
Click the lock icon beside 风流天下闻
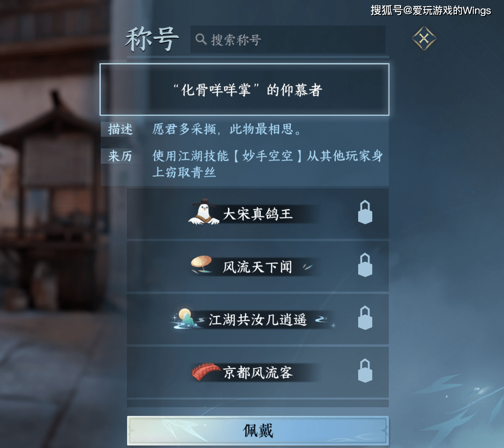point(365,265)
